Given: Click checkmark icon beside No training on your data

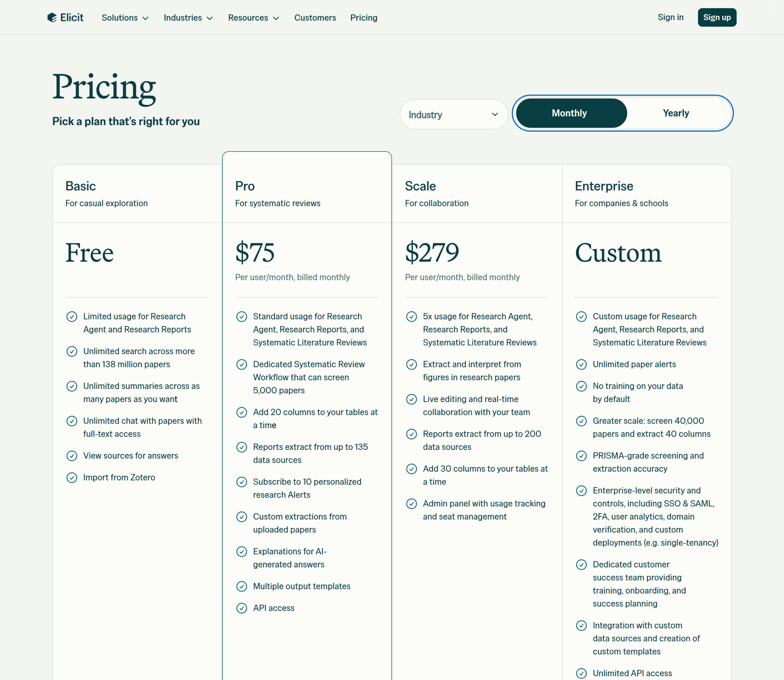Looking at the screenshot, I should coord(581,386).
